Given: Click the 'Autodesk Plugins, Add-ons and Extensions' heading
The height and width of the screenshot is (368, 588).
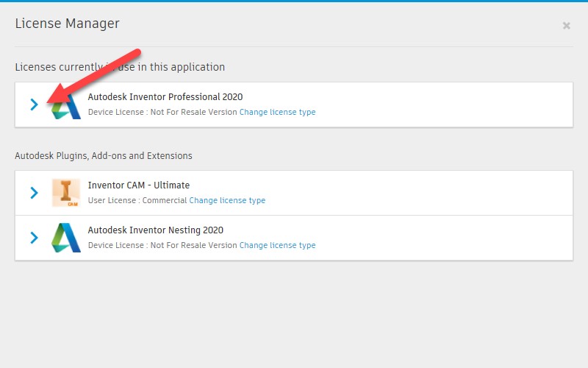Looking at the screenshot, I should [x=104, y=156].
